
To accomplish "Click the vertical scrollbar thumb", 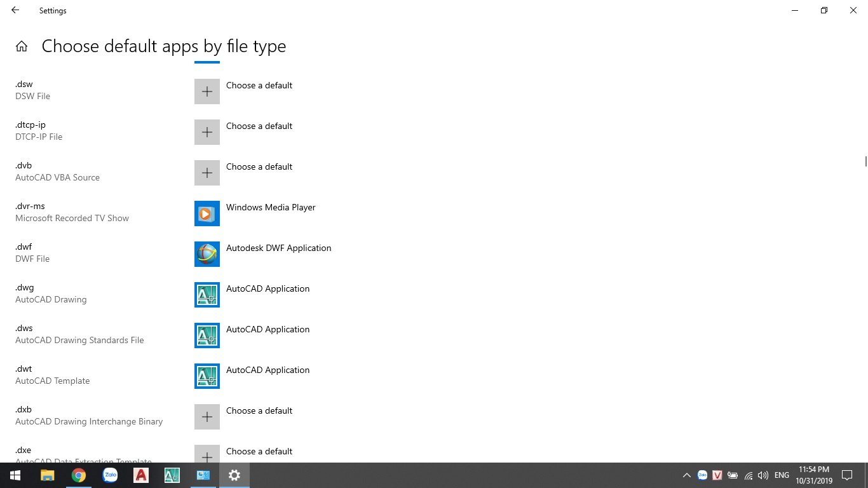I will pyautogui.click(x=865, y=161).
